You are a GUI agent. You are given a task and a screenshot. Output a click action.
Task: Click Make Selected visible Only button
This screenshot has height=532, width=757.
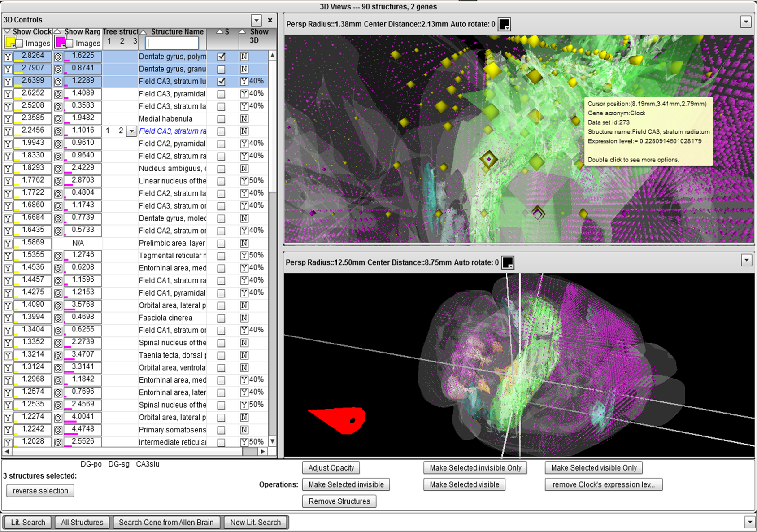pyautogui.click(x=594, y=468)
